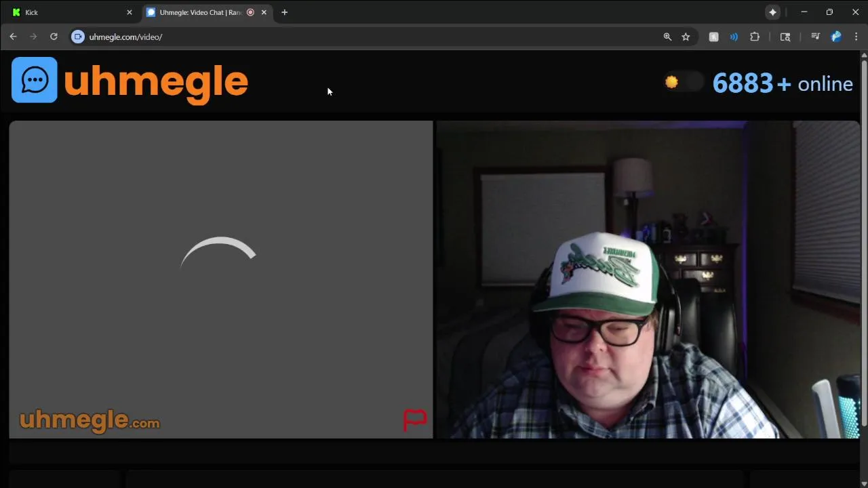Close the Kick tab
The image size is (868, 488).
130,12
